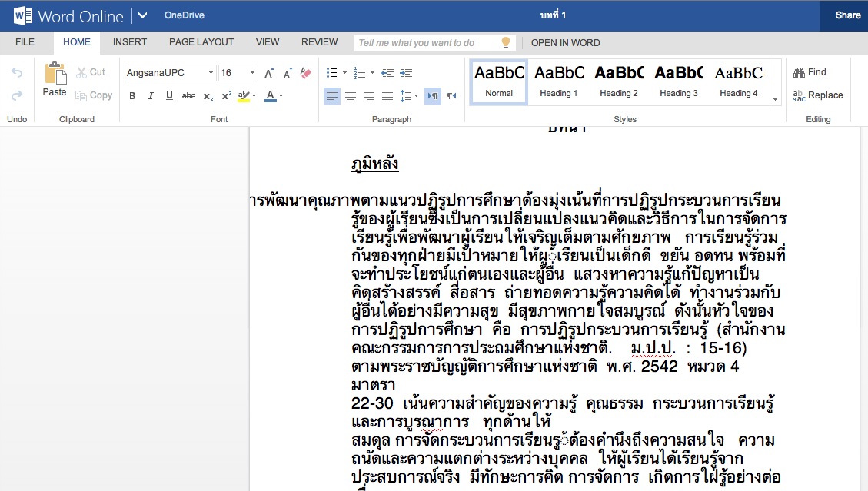The image size is (868, 491).
Task: Toggle underline formatting
Action: (x=169, y=96)
